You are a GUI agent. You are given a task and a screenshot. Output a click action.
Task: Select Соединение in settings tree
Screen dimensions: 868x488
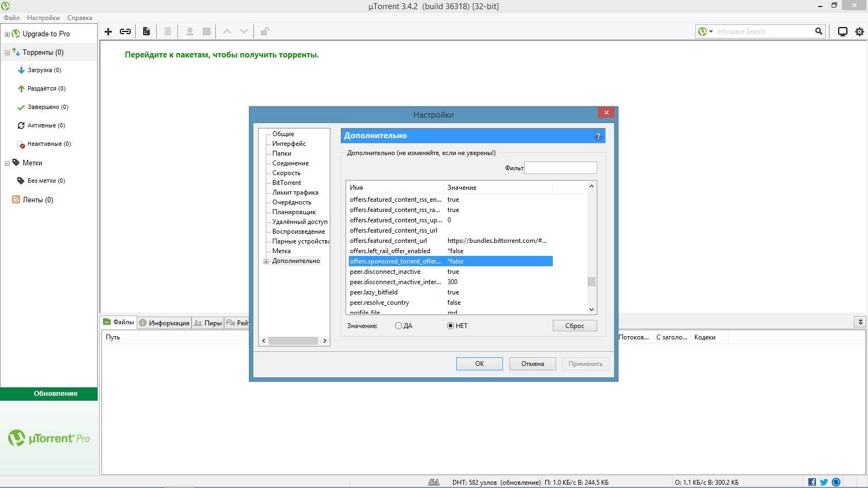click(291, 163)
